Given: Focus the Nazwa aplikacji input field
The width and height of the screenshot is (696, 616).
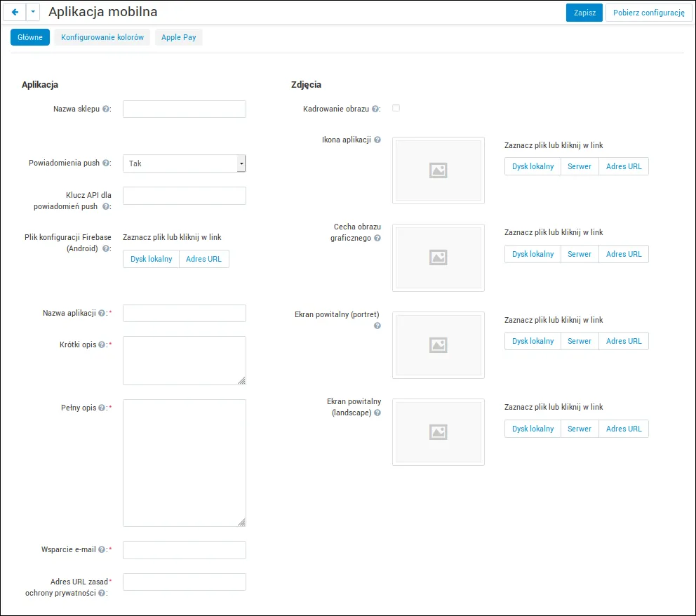Looking at the screenshot, I should (x=185, y=314).
